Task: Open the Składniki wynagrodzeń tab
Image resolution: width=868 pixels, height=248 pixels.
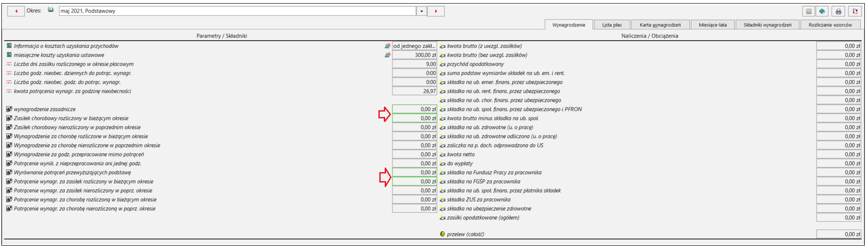Action: tap(767, 25)
